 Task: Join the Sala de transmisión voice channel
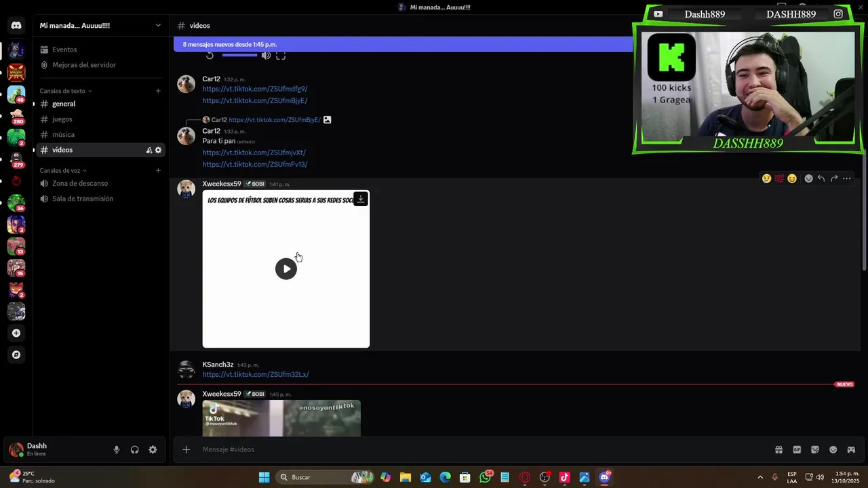pyautogui.click(x=100, y=199)
